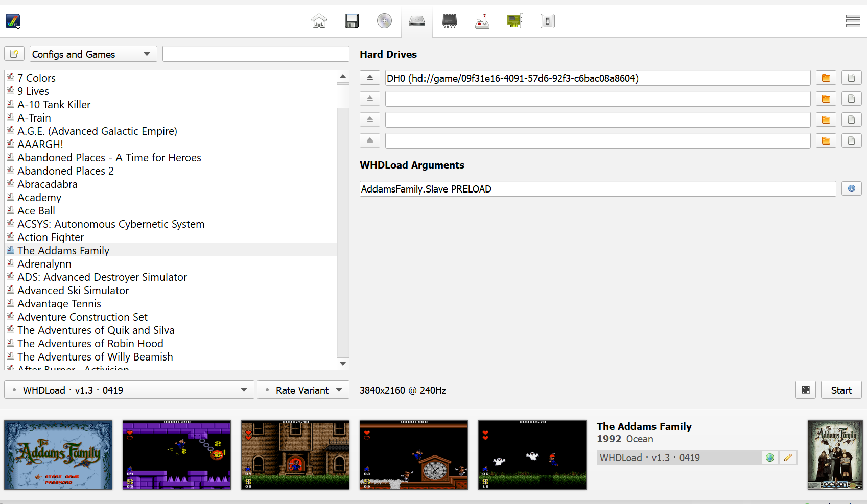Open the CD-ROM Drives tab
The width and height of the screenshot is (867, 504).
coord(384,21)
